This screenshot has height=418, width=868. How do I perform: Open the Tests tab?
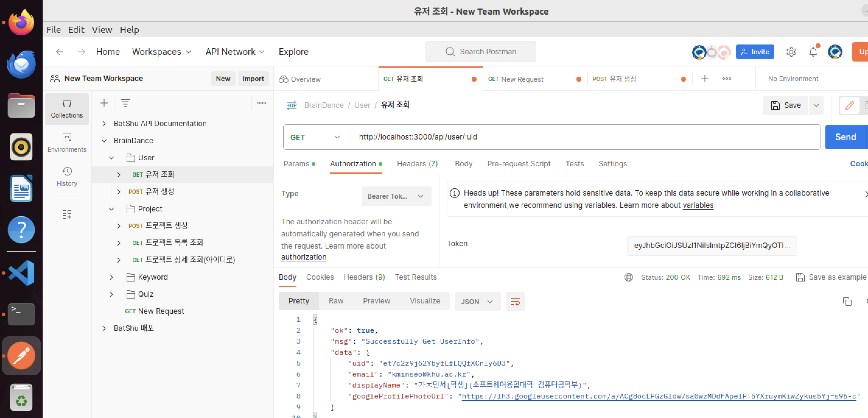574,164
